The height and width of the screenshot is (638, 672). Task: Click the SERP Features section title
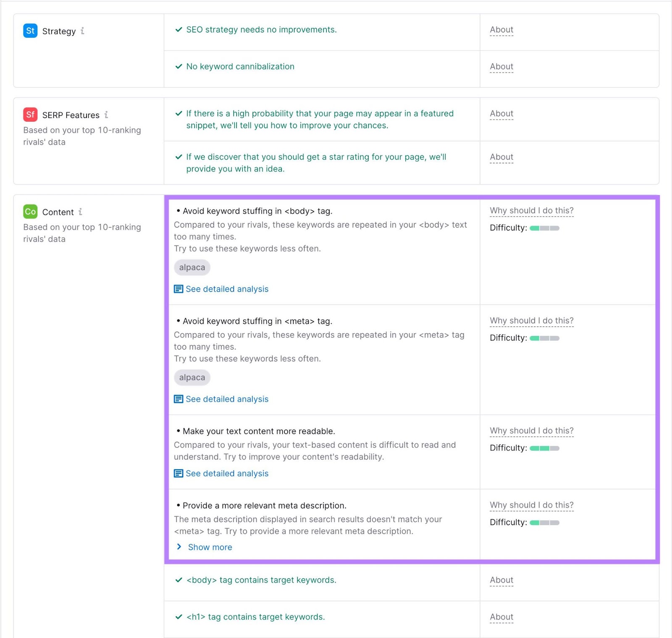coord(71,115)
